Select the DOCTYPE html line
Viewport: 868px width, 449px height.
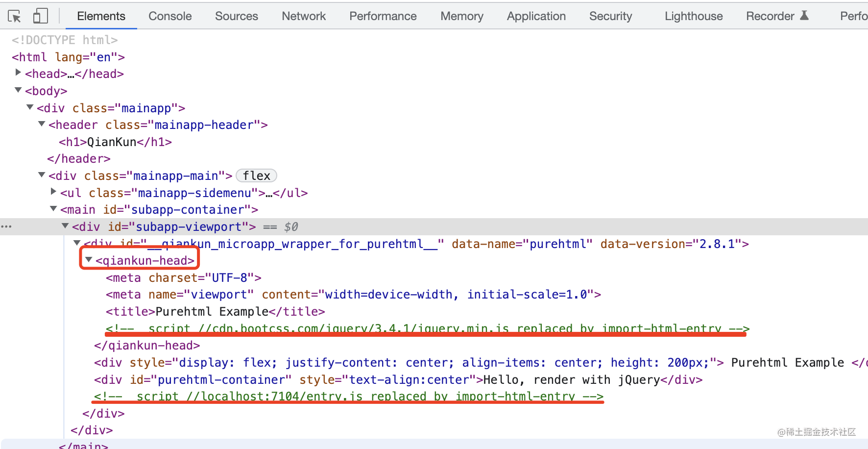(x=65, y=40)
